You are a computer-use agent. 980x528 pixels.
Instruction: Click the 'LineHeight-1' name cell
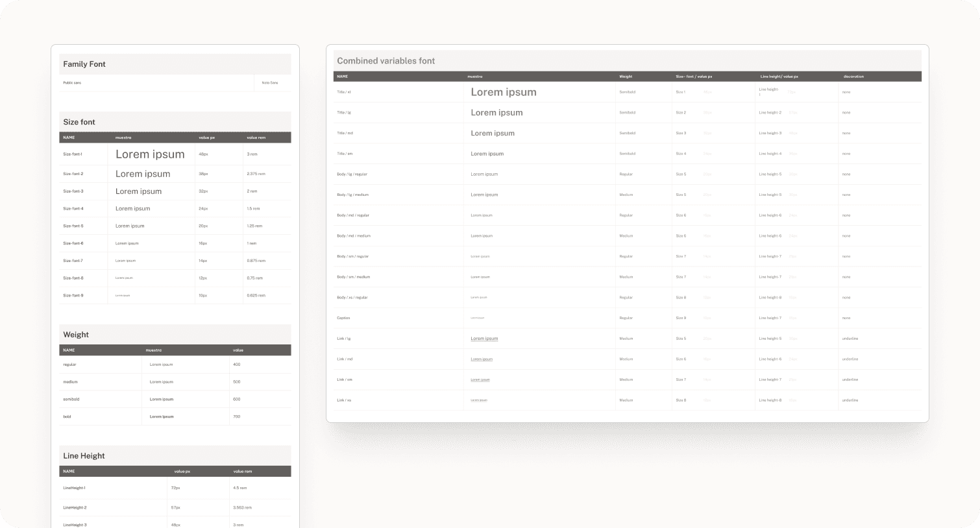(75, 488)
